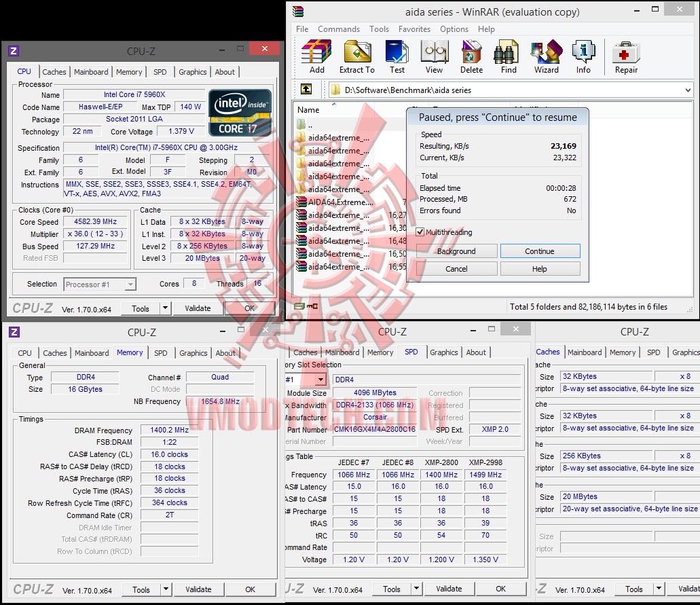Open the WinRAR Options menu

pyautogui.click(x=454, y=29)
